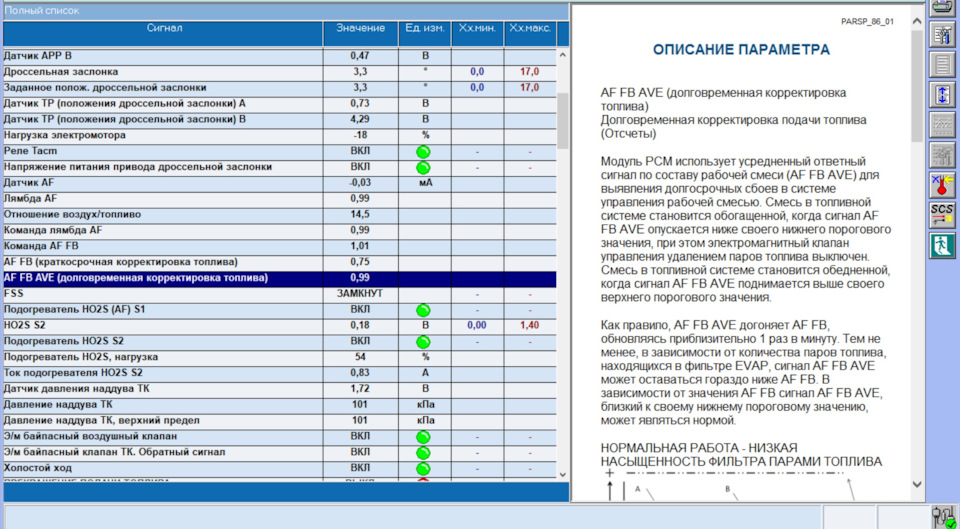This screenshot has width=960, height=529.
Task: Select AF FB (краткосрочная корректировка топлива) row
Action: (x=280, y=262)
